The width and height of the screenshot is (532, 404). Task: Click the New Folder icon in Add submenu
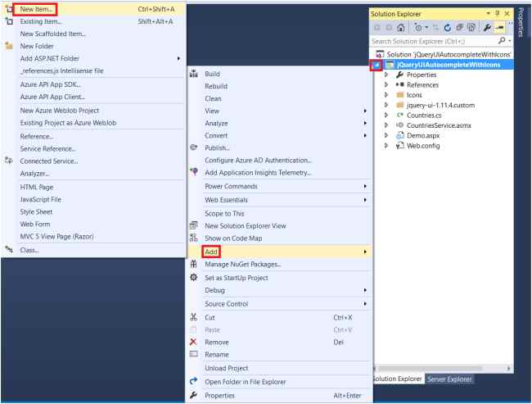click(9, 46)
